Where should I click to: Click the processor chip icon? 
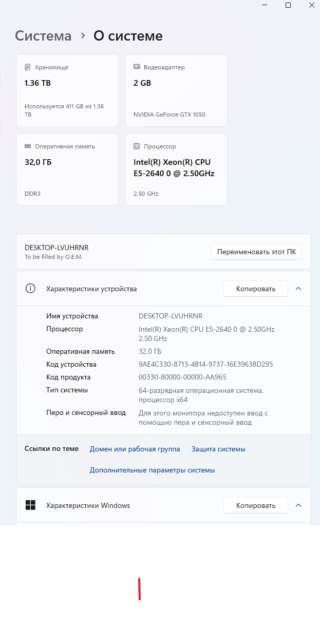[x=137, y=146]
